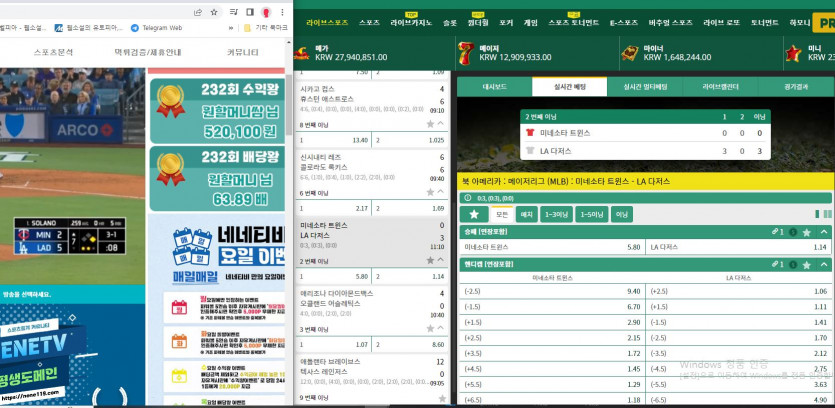Click the 메이저 jackpot seven icon

466,53
